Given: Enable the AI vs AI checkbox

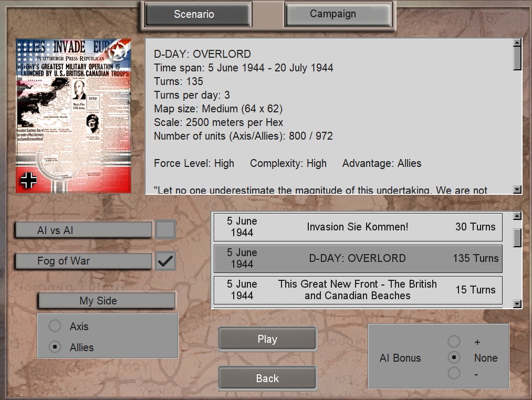Looking at the screenshot, I should coord(165,230).
